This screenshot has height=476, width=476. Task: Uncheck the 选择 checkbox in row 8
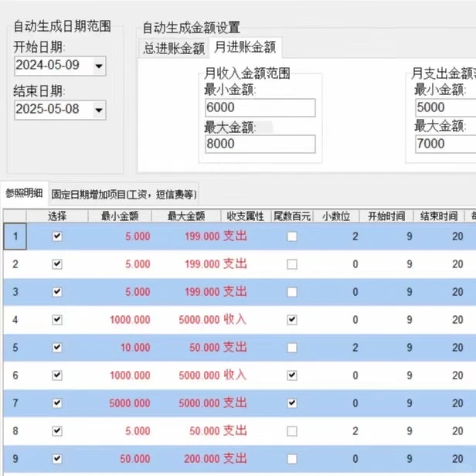point(57,430)
